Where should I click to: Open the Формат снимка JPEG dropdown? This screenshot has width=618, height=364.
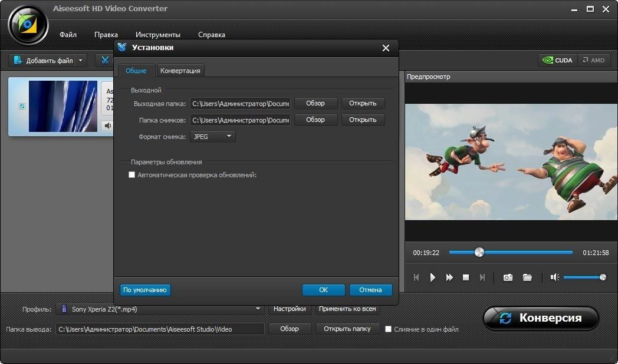click(213, 137)
